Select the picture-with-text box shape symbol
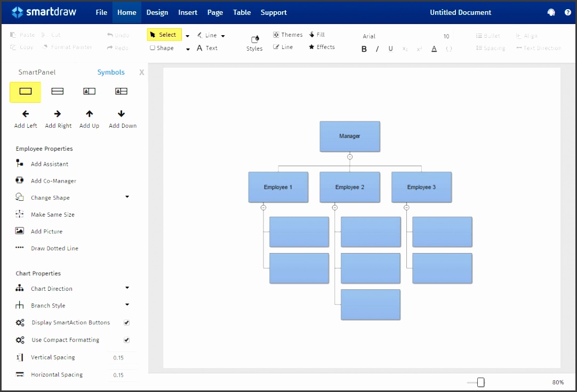This screenshot has height=392, width=577. coord(90,92)
